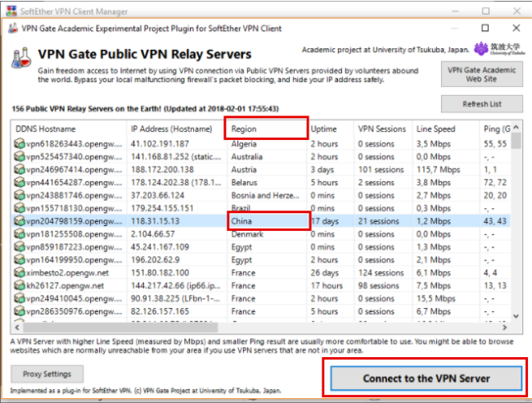Maximize the VPN Gate plugin window
Image resolution: width=532 pixels, height=403 pixels.
point(485,28)
